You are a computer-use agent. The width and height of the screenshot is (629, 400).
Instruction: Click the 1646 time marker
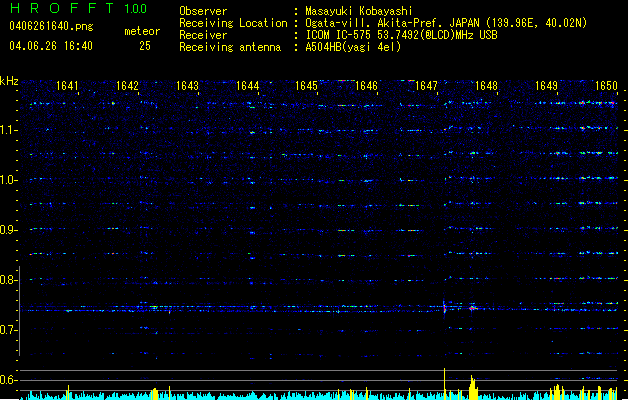pos(366,85)
